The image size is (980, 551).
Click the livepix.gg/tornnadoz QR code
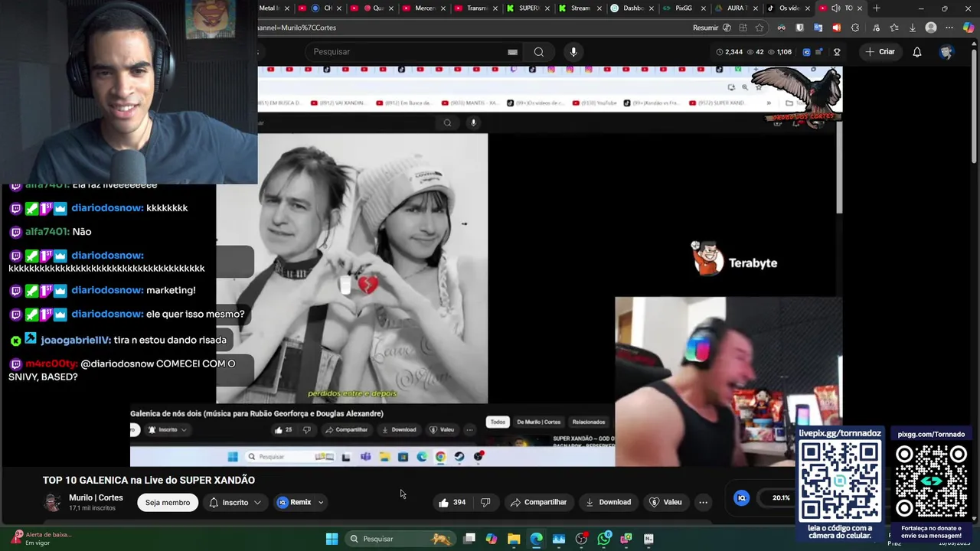click(840, 481)
